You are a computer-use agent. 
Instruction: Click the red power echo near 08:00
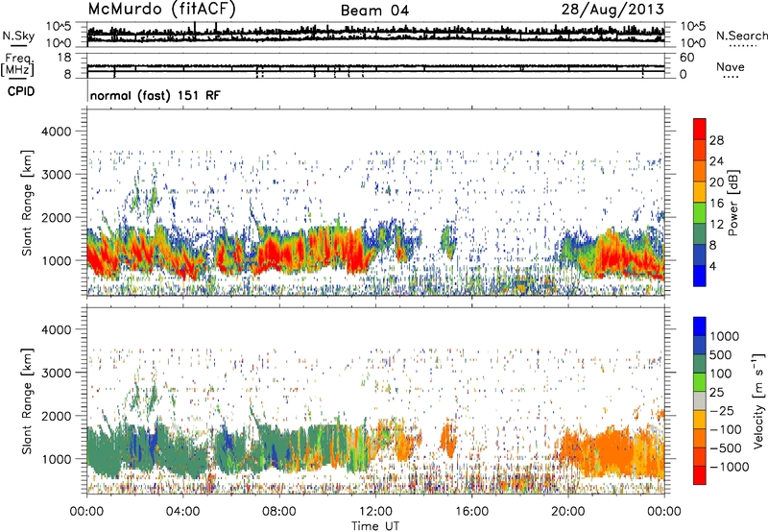coord(275,253)
